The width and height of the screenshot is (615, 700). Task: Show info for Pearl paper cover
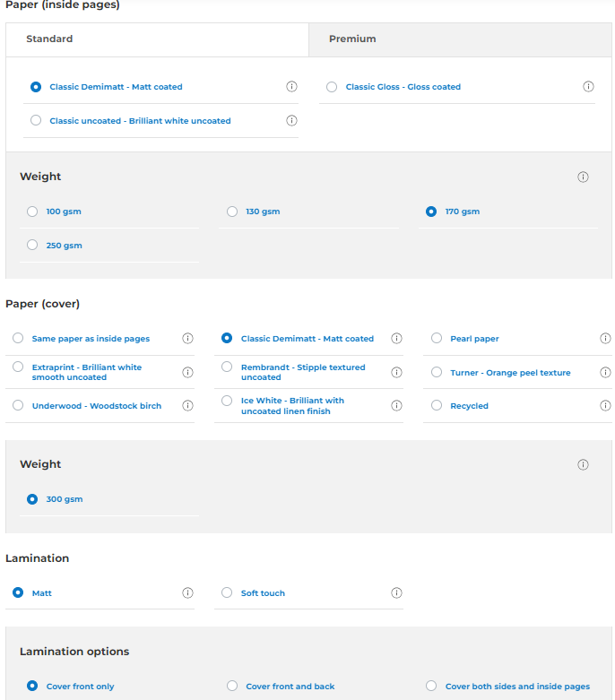(605, 339)
